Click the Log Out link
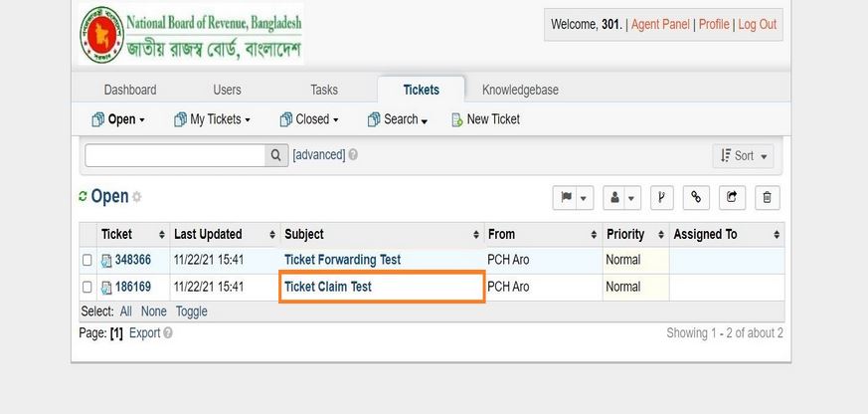Screen dimensions: 868x414 pos(758,25)
